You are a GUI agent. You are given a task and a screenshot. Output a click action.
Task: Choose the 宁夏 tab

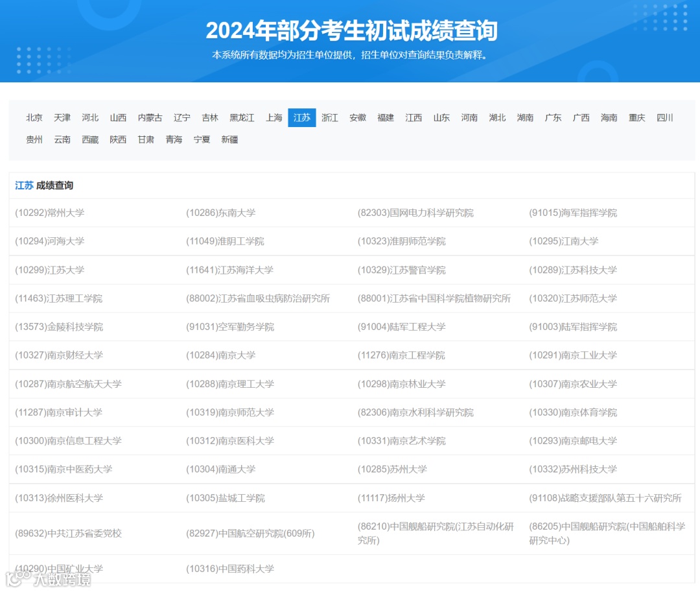[x=202, y=139]
